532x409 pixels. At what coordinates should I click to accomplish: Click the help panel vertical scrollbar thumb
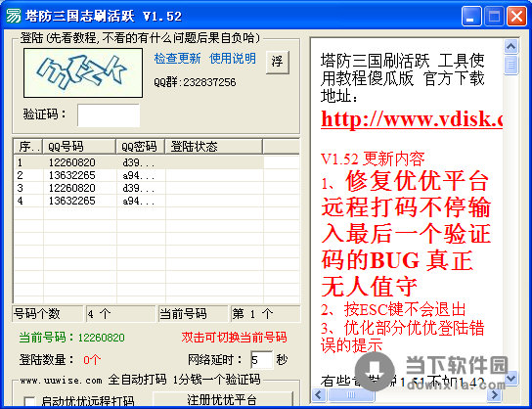pyautogui.click(x=510, y=65)
